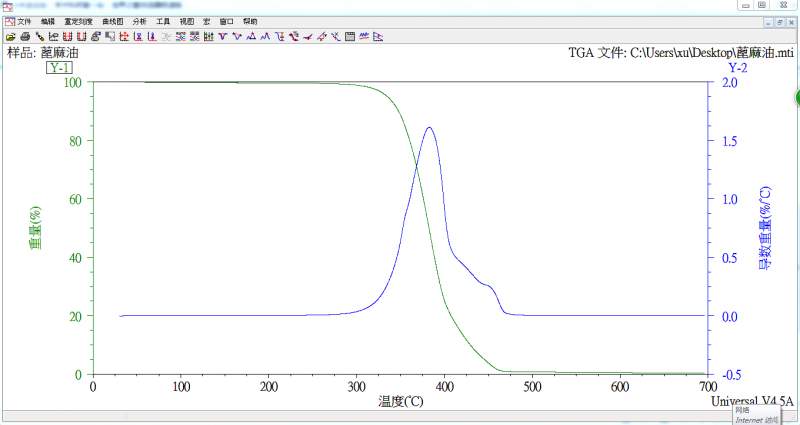Click the 样品: 蓖麻油 sample label
The height and width of the screenshot is (425, 800).
tap(43, 53)
